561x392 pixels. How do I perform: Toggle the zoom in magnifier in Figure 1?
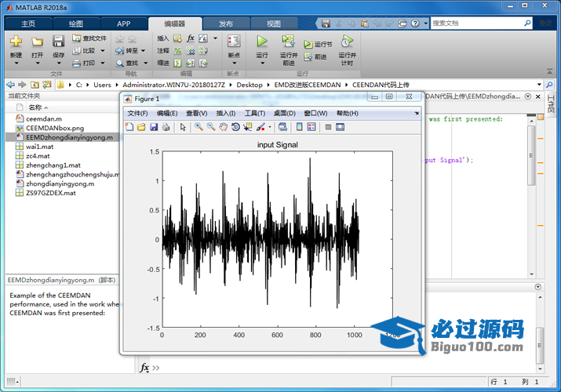pyautogui.click(x=199, y=127)
